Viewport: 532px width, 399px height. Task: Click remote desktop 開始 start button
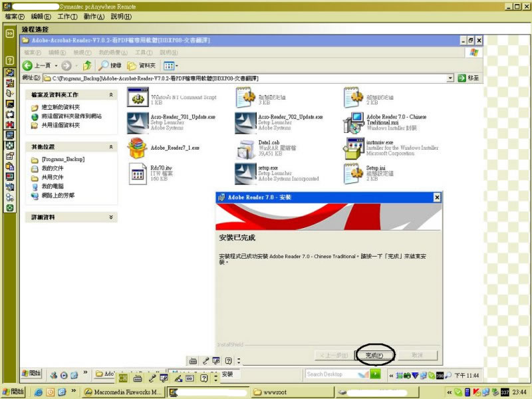[x=31, y=374]
